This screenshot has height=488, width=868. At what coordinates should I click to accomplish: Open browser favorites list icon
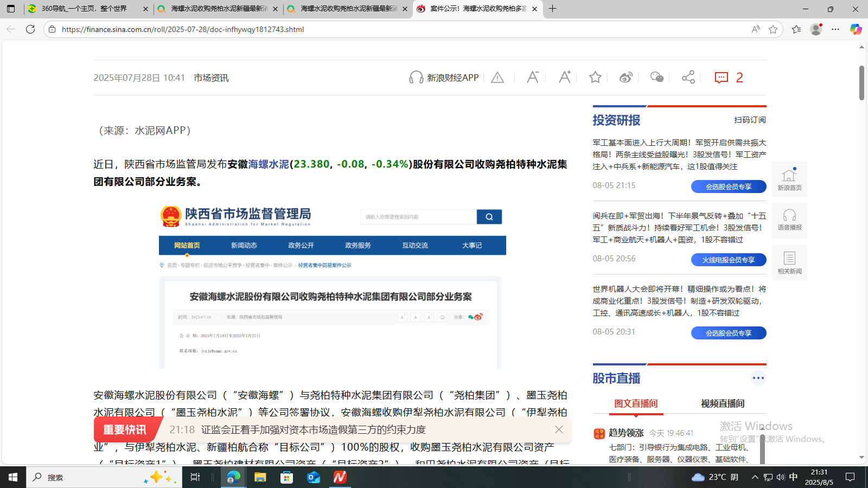pos(796,29)
